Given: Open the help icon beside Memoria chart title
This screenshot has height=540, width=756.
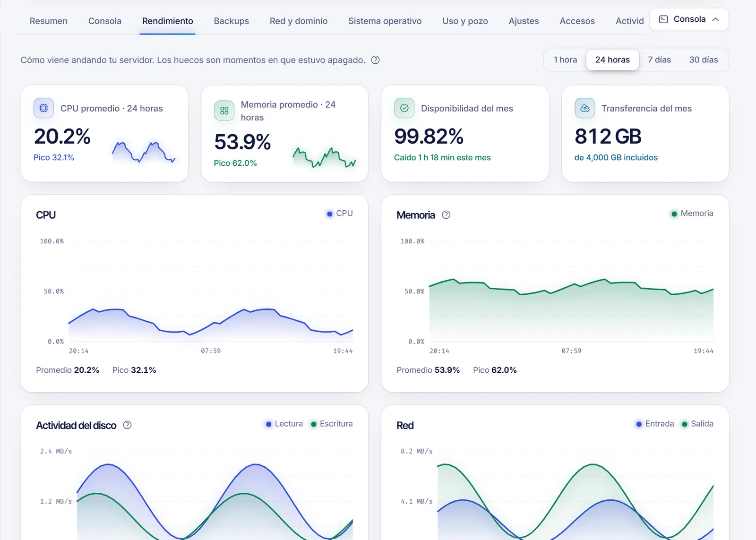Looking at the screenshot, I should click(446, 215).
